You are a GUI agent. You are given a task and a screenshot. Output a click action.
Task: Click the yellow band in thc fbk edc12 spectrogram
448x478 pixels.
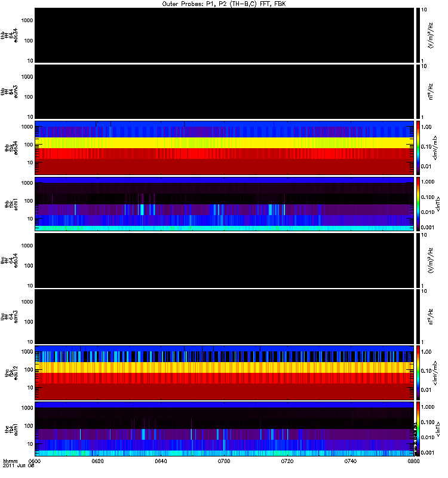[x=225, y=367]
